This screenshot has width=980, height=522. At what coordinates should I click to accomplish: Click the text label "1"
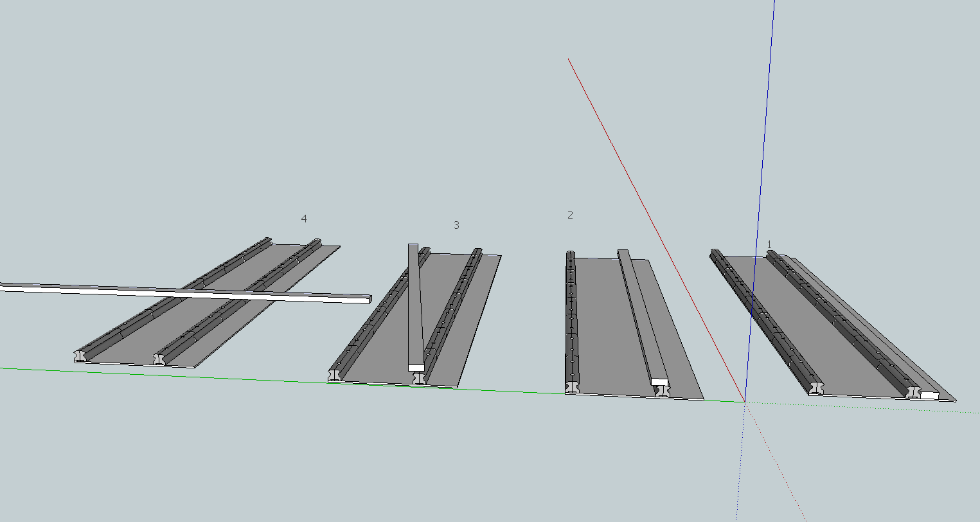tap(769, 244)
